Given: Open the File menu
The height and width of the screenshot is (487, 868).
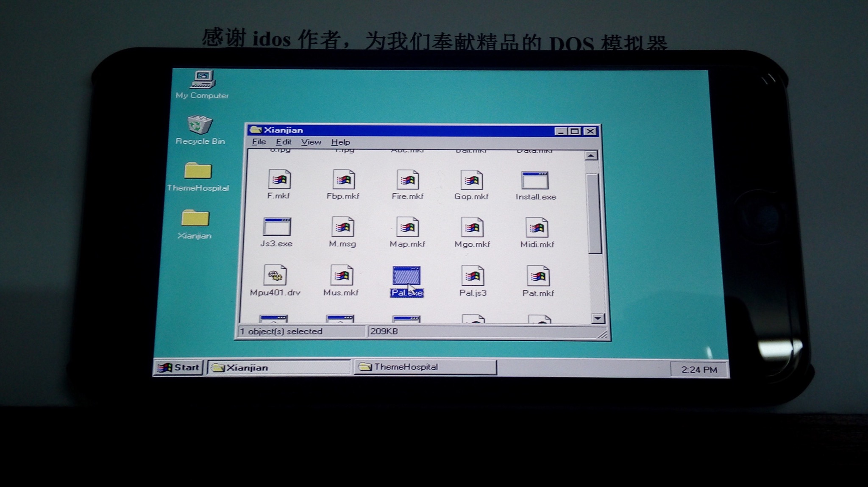Looking at the screenshot, I should [259, 142].
